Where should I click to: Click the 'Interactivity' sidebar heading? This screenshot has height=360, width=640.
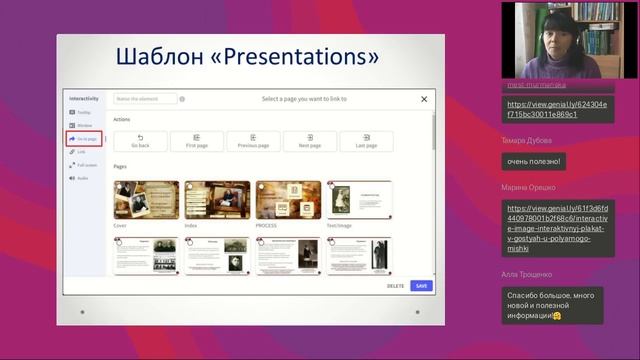click(84, 98)
